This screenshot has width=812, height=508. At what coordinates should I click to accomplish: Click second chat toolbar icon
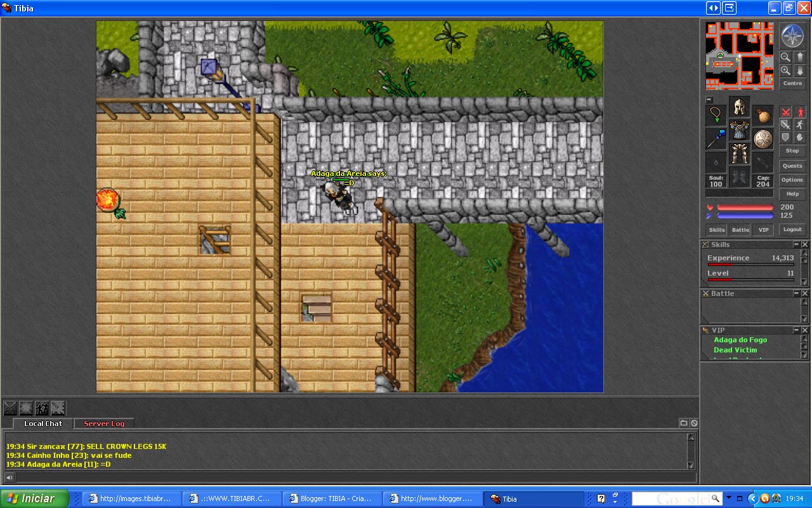(26, 408)
